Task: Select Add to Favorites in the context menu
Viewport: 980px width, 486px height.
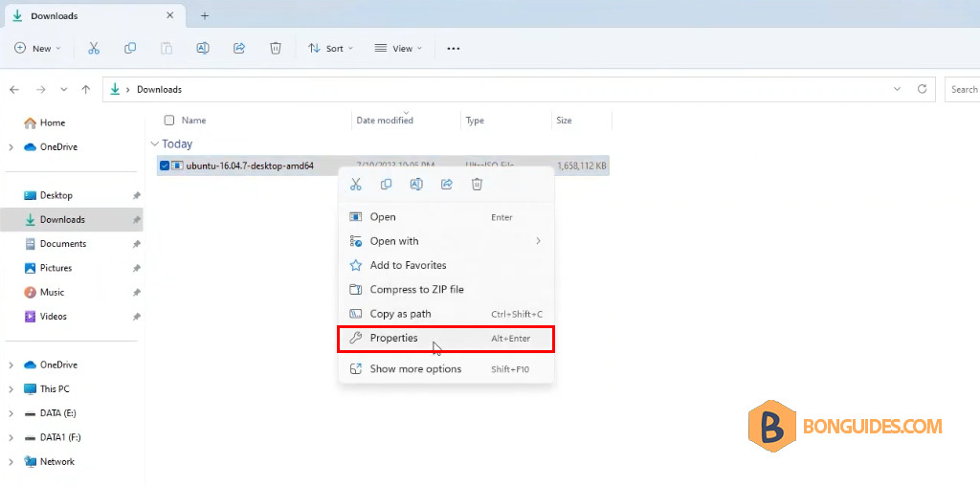Action: (x=446, y=266)
